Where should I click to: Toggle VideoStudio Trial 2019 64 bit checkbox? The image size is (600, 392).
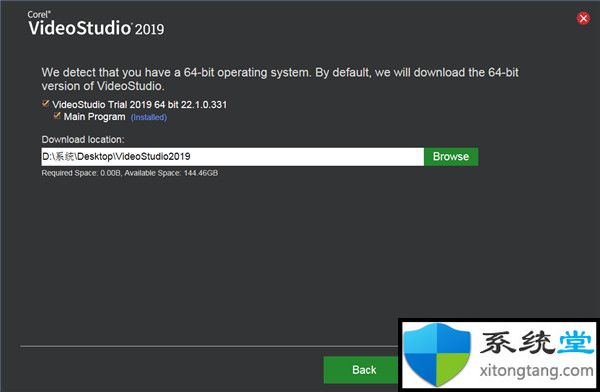(x=46, y=104)
